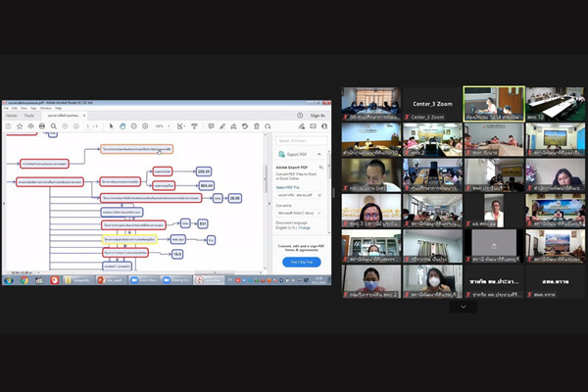This screenshot has height=392, width=588.
Task: Collapse the Export PDF panel chevron
Action: (319, 154)
